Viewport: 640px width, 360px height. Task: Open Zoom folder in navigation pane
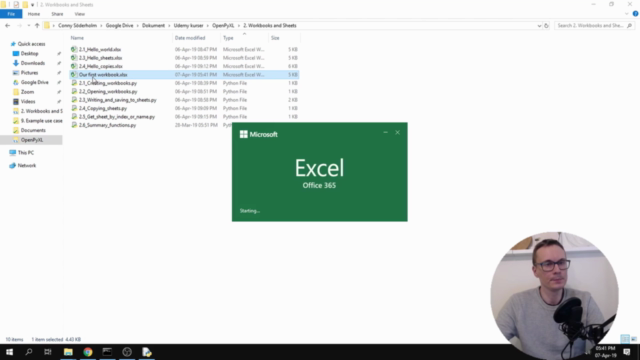pos(27,92)
